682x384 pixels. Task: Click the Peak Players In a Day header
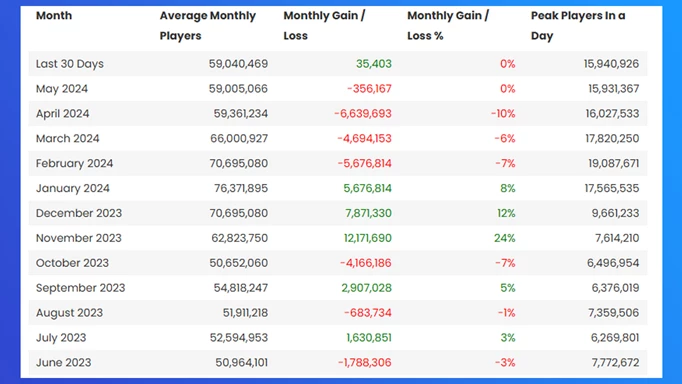click(x=578, y=26)
